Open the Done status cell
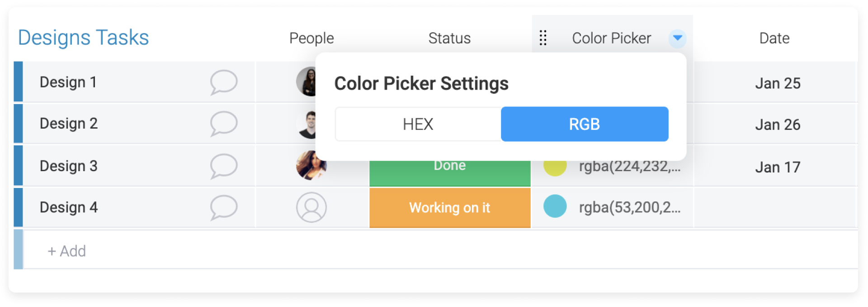The width and height of the screenshot is (868, 307). pyautogui.click(x=450, y=173)
